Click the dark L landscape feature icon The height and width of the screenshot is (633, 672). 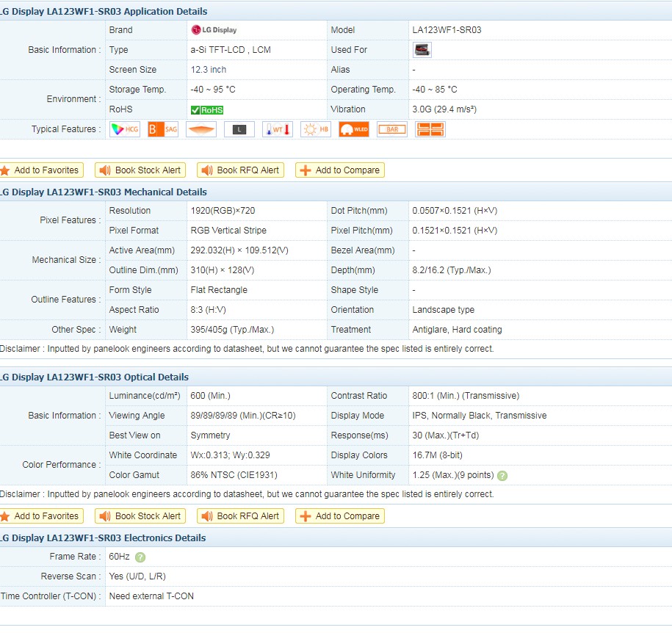point(239,129)
